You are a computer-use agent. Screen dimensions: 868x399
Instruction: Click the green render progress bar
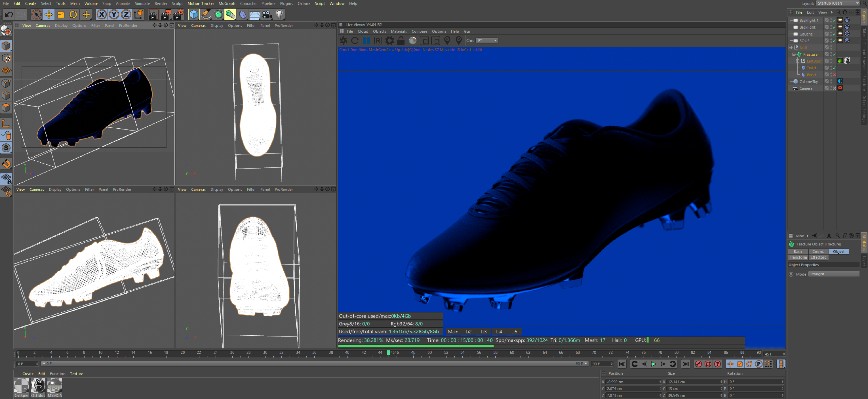[415, 346]
